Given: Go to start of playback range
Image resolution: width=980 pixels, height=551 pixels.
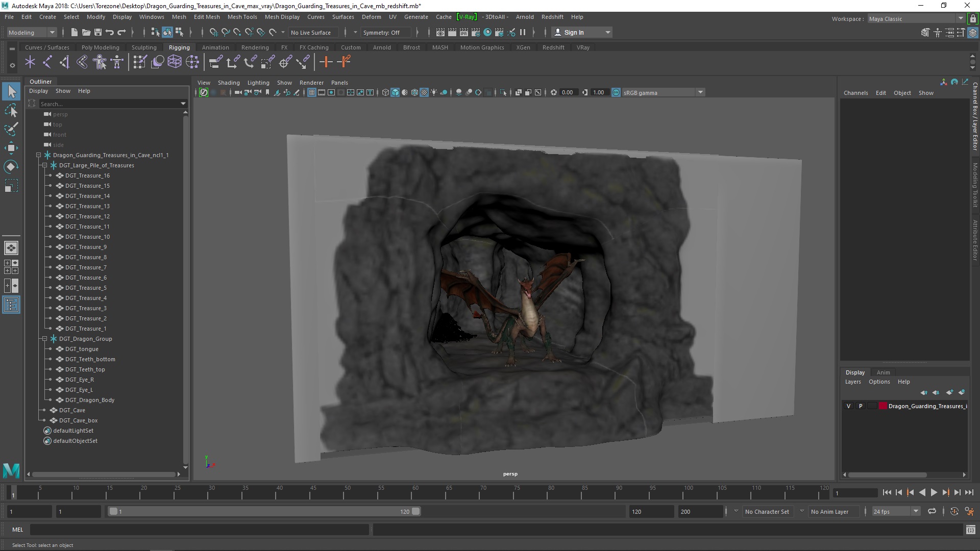Looking at the screenshot, I should 887,492.
